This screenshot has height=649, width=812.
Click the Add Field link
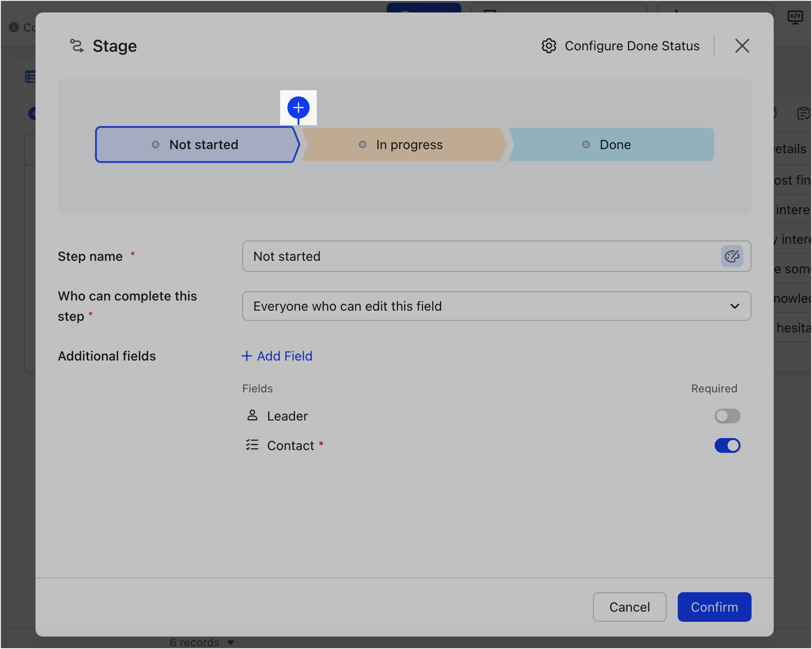coord(277,356)
